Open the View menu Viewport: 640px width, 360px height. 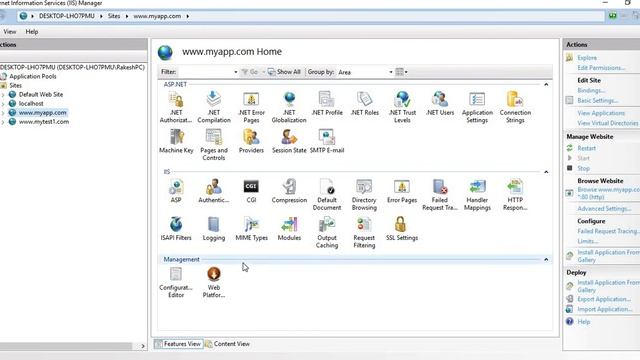click(x=10, y=31)
